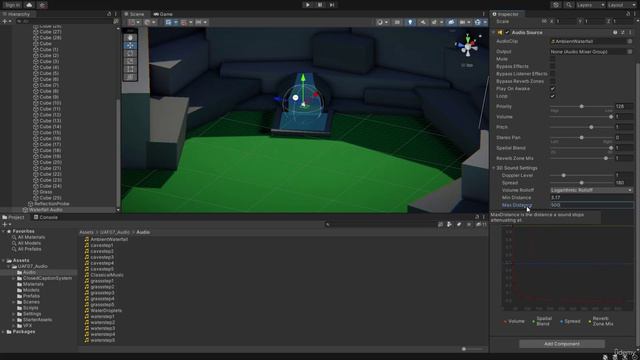Viewport: 640px width, 360px height.
Task: Click the Audio Source help icon
Action: click(x=615, y=32)
